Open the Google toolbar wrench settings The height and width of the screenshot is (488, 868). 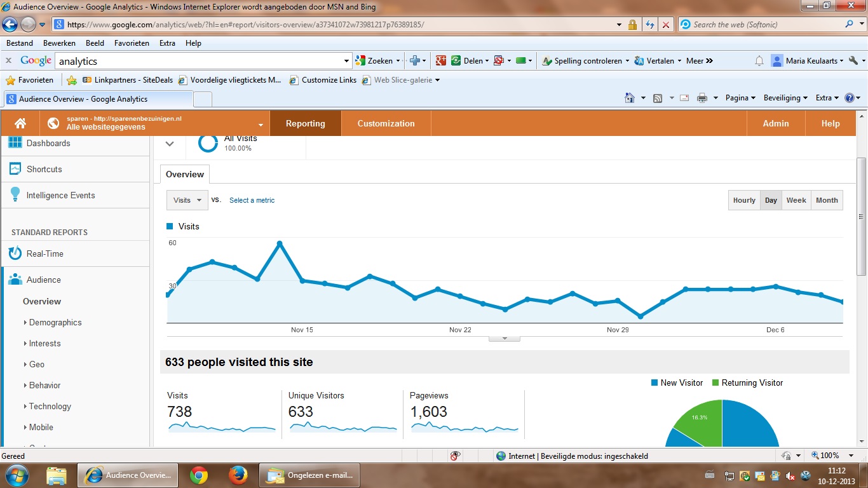coord(853,61)
